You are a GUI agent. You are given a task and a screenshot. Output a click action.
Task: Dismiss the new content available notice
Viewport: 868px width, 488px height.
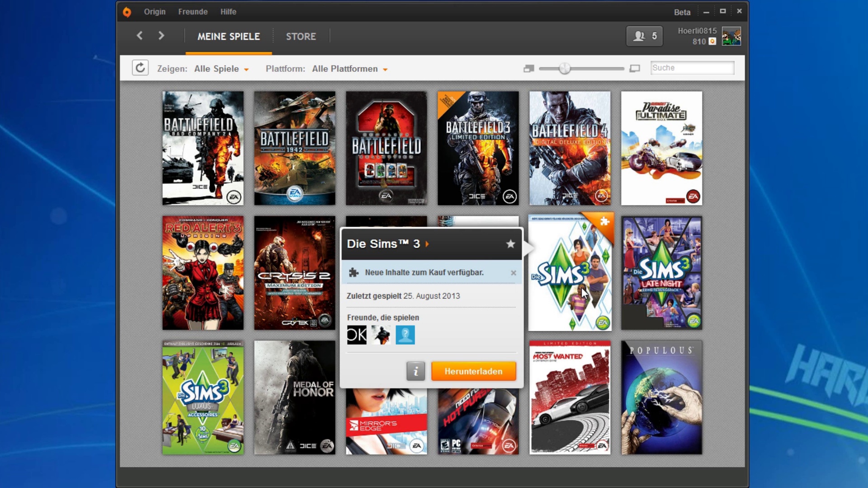coord(514,273)
